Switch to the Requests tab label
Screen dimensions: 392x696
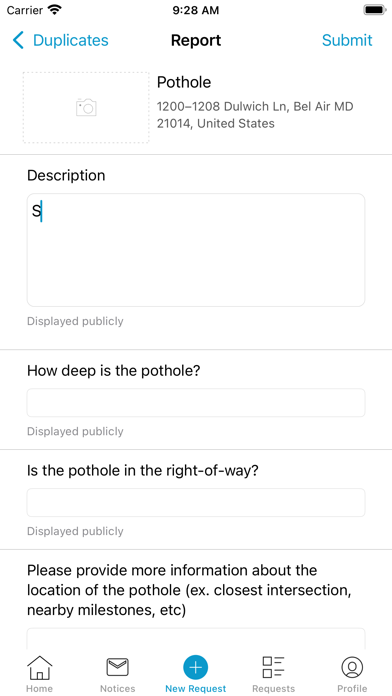(x=273, y=688)
